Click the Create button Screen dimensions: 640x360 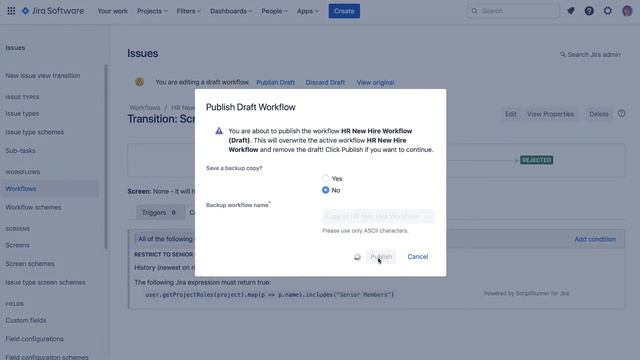[344, 11]
